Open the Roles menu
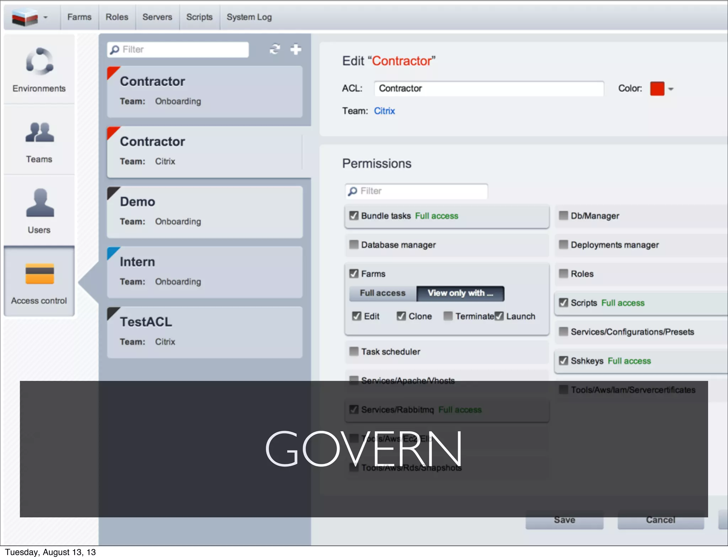This screenshot has width=728, height=560. [x=117, y=17]
